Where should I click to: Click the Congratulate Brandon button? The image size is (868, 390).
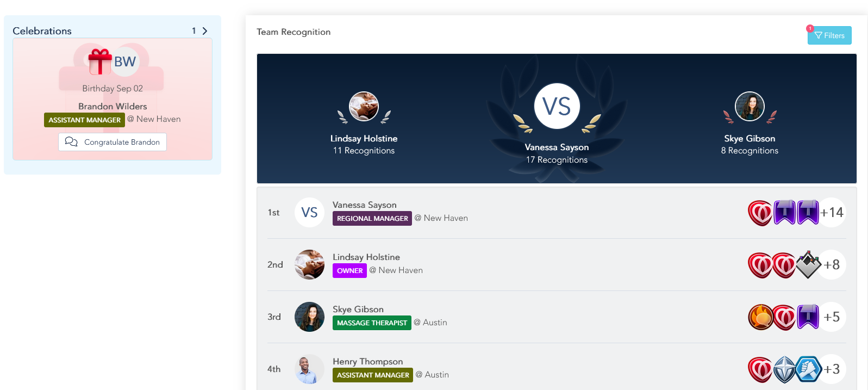coord(113,142)
